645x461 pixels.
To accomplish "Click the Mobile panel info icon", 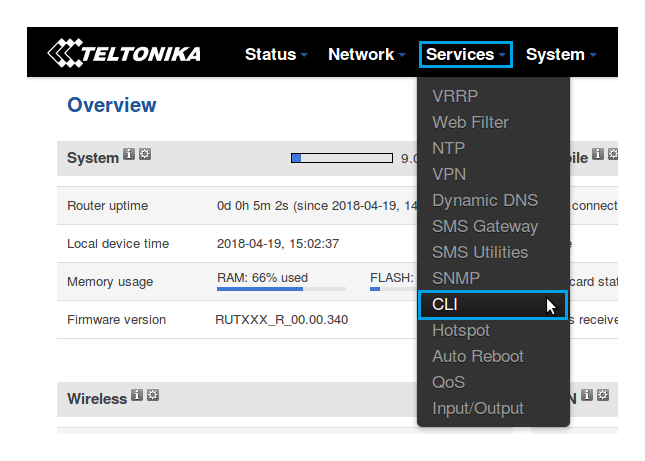I will tap(597, 154).
